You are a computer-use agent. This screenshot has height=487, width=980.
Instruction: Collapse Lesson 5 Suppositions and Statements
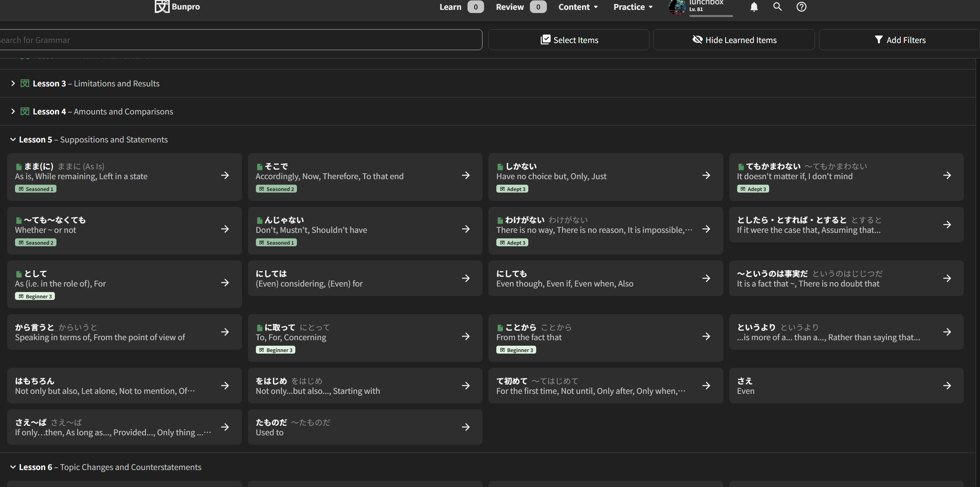pyautogui.click(x=13, y=139)
